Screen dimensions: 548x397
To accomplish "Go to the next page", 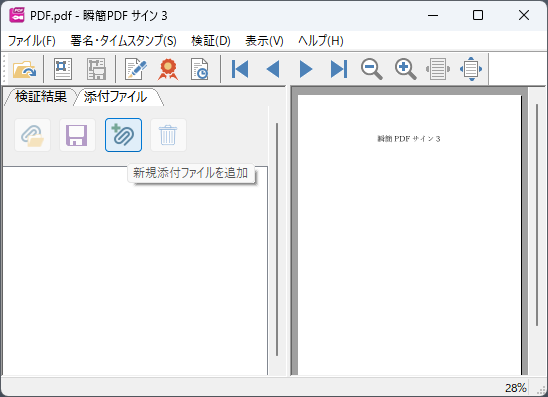I will tap(306, 69).
